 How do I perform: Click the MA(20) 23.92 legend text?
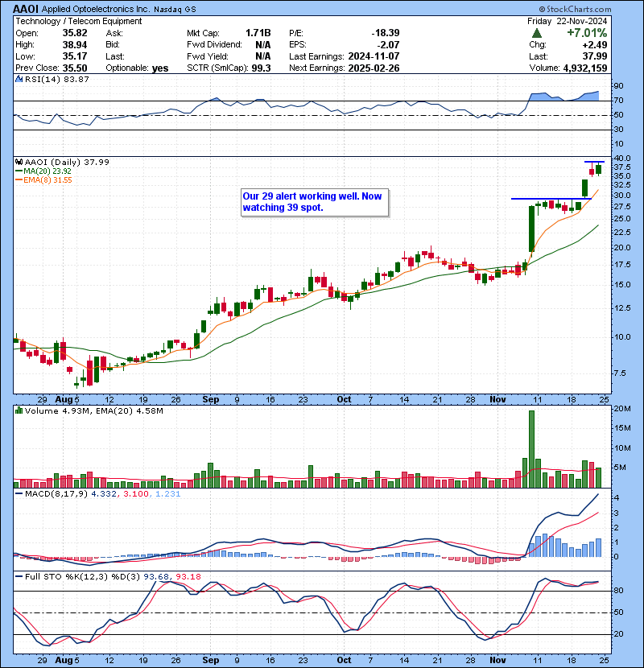click(x=47, y=171)
